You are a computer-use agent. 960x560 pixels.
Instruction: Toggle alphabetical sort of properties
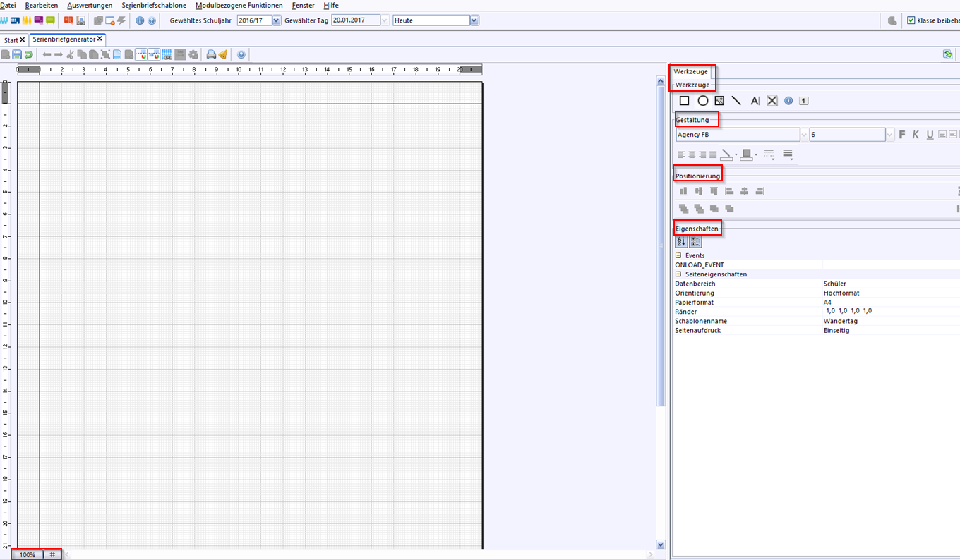681,241
